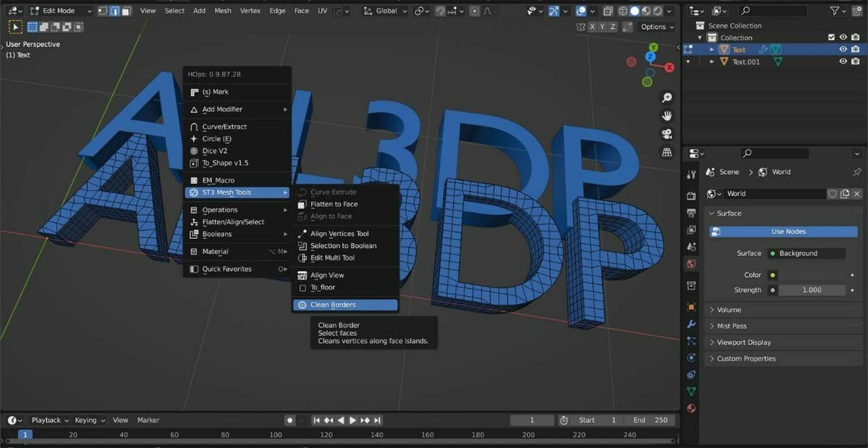Toggle X-ray view icon in header
This screenshot has width=868, height=448.
click(608, 11)
